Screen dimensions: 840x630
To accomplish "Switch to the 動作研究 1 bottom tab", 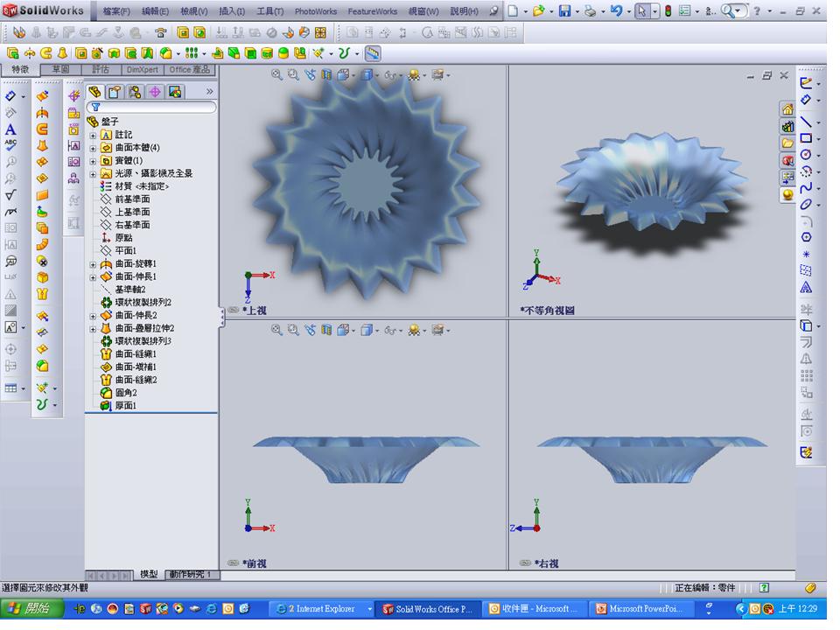I will 191,574.
